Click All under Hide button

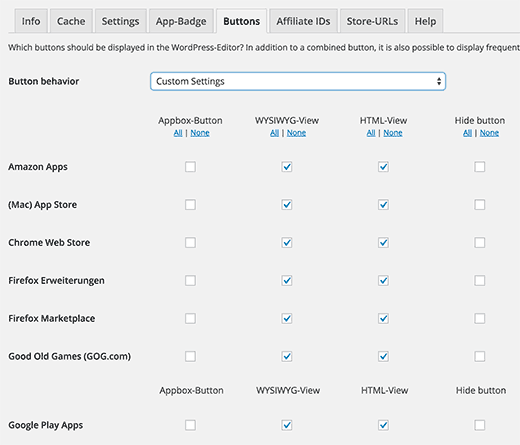tap(467, 133)
